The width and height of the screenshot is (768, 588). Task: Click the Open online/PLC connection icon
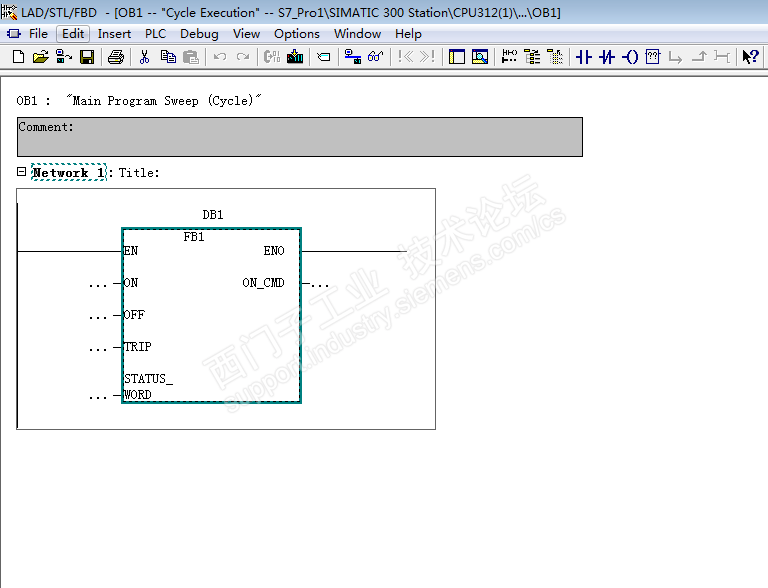point(64,57)
